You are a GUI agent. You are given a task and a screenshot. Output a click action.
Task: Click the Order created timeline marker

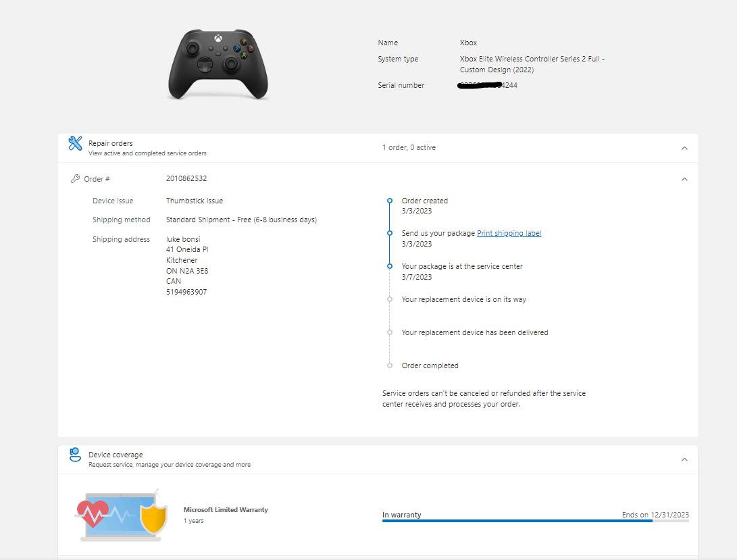pyautogui.click(x=390, y=201)
